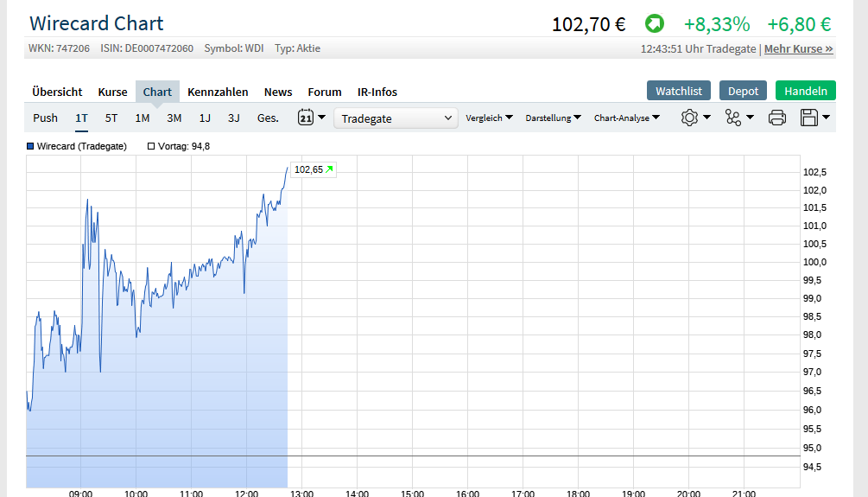Select the 1J timeframe
The width and height of the screenshot is (868, 497).
point(205,118)
